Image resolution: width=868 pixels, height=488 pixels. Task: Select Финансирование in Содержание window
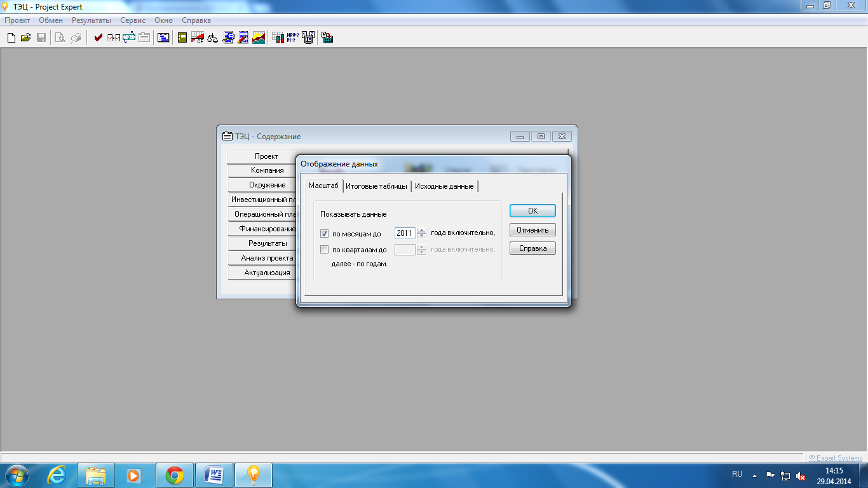[262, 229]
